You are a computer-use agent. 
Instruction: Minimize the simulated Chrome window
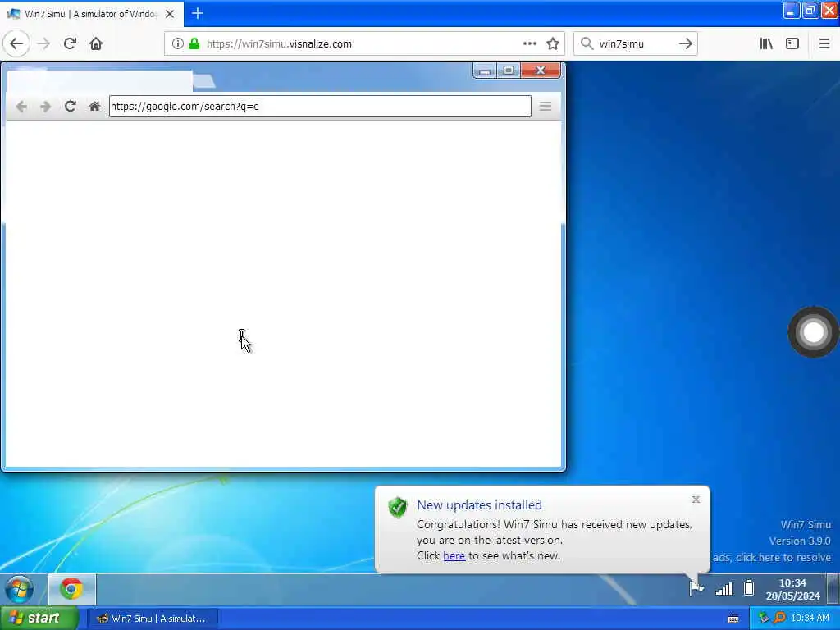pos(485,71)
